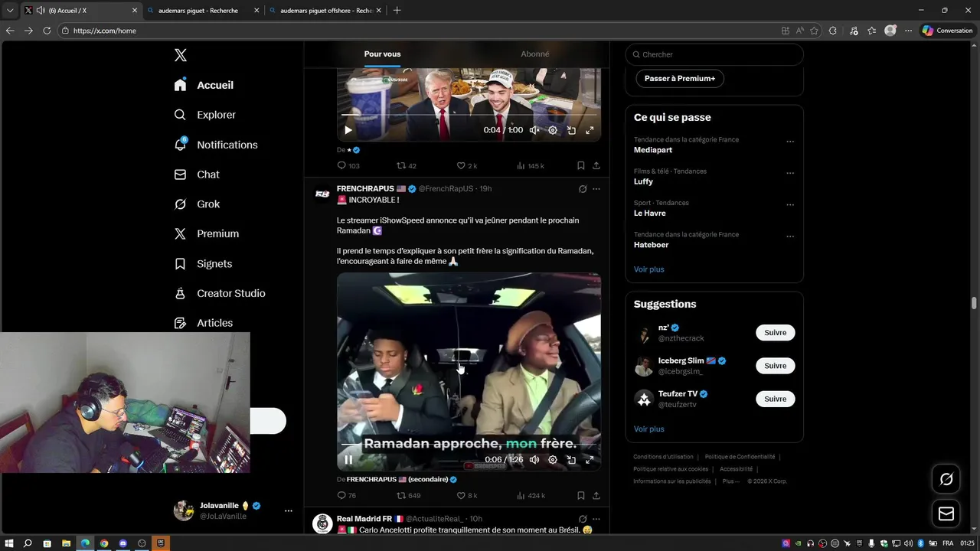
Task: Play the Trump video above
Action: 348,130
